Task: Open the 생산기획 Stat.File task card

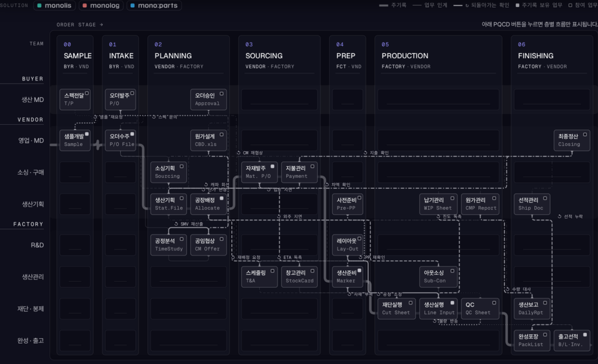Action: click(x=168, y=204)
